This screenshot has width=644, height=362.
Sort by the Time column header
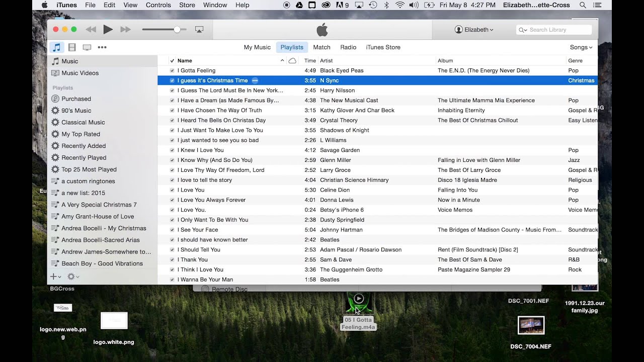[x=310, y=60]
